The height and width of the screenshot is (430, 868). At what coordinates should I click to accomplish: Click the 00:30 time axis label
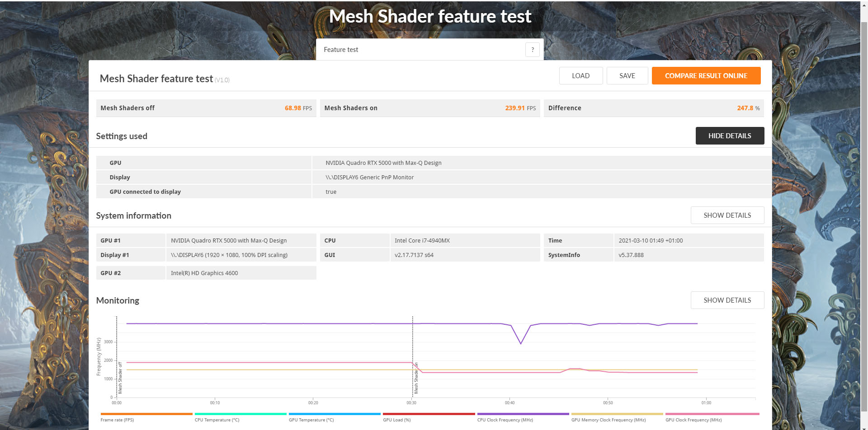pos(411,403)
